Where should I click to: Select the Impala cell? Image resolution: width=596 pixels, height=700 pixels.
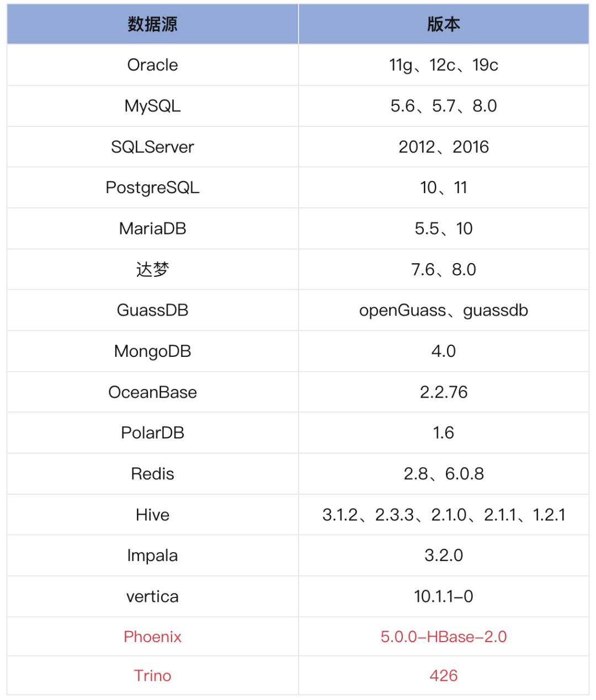pos(152,555)
